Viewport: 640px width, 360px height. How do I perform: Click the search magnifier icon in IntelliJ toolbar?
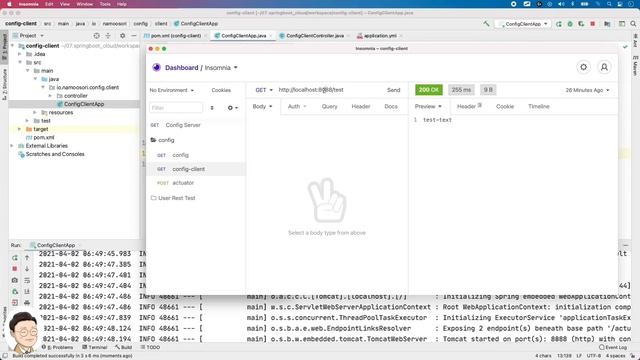point(633,24)
